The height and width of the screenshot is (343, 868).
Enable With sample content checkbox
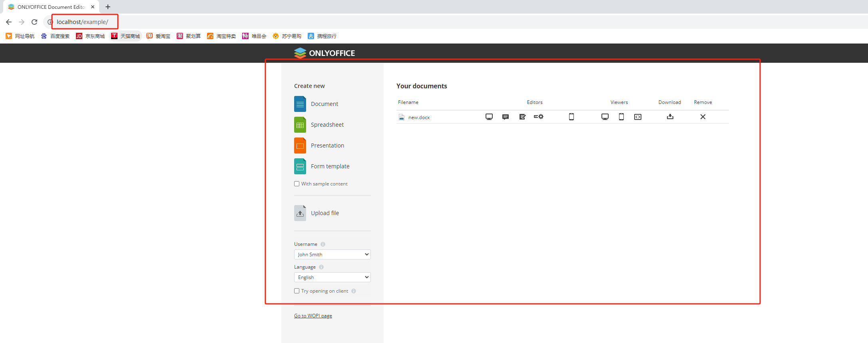click(x=297, y=184)
